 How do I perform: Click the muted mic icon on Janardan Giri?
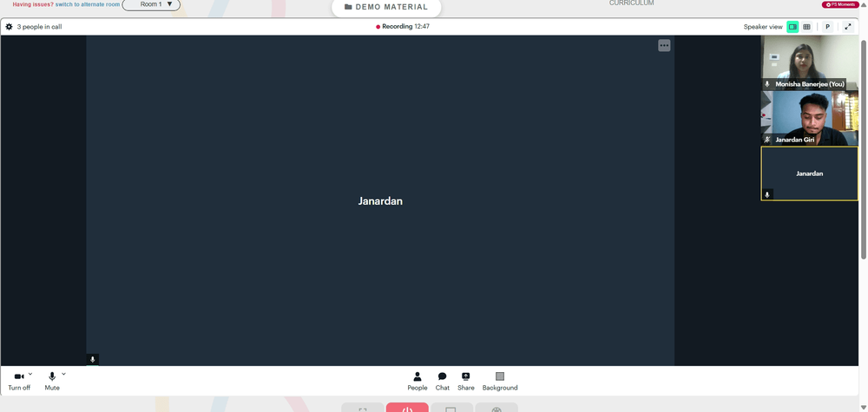(766, 140)
